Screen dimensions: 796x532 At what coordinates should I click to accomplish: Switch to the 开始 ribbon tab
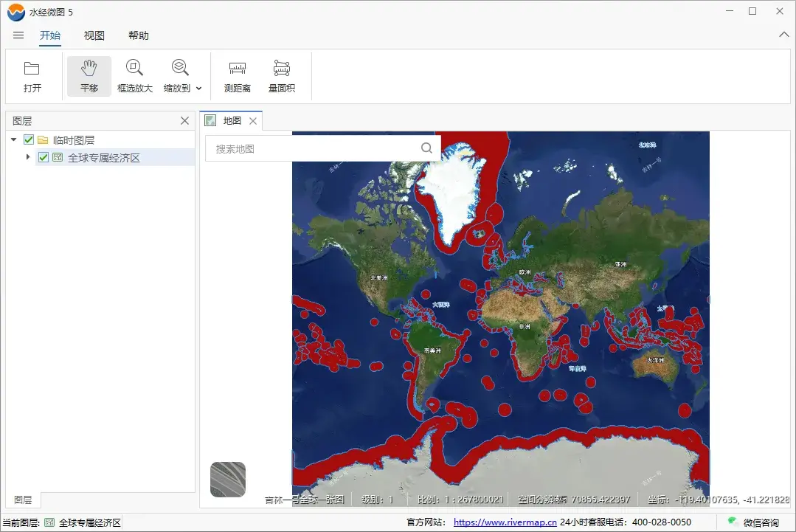[x=50, y=35]
